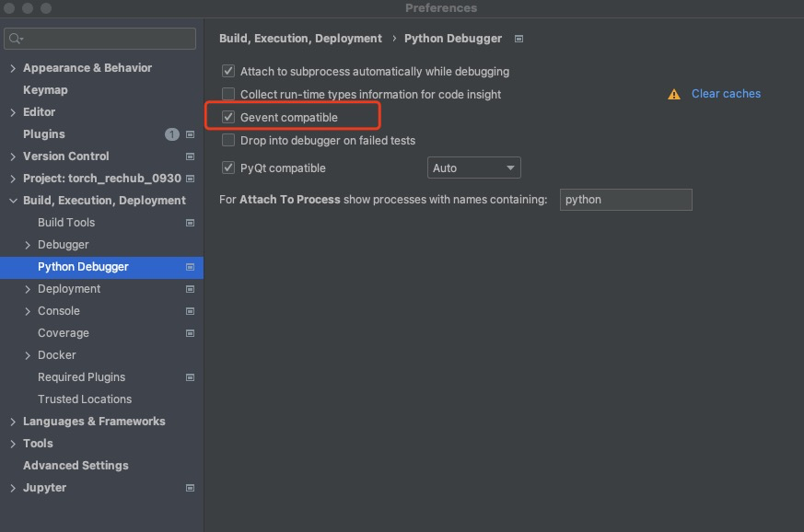Click the project-level icon beside Jupyter
Viewport: 804px width, 532px height.
tap(190, 488)
